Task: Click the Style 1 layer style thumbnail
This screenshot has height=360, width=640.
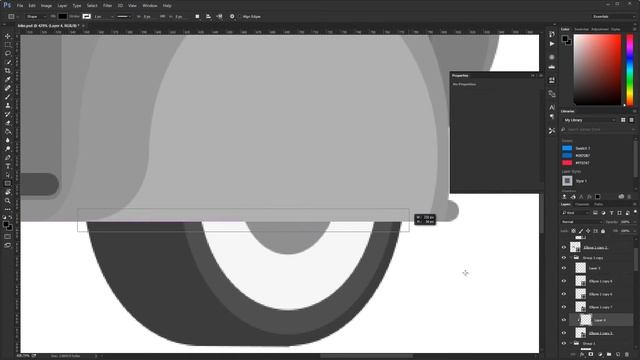Action: [x=567, y=180]
